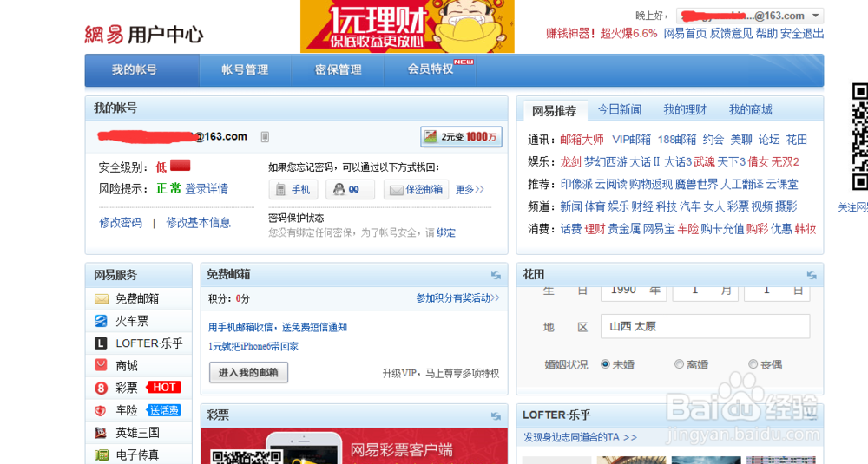Viewport: 868px width, 464px height.
Task: Switch to the 我的理财 tab
Action: point(685,109)
